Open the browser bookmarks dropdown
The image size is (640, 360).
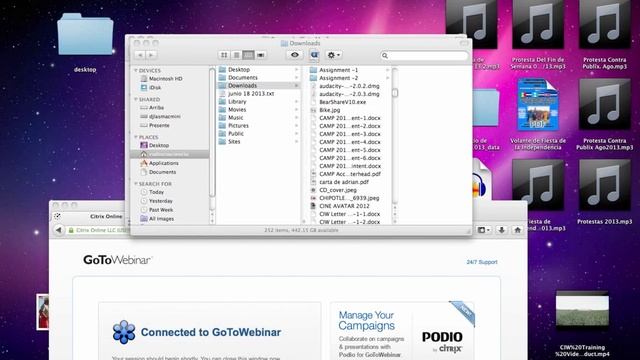click(484, 230)
